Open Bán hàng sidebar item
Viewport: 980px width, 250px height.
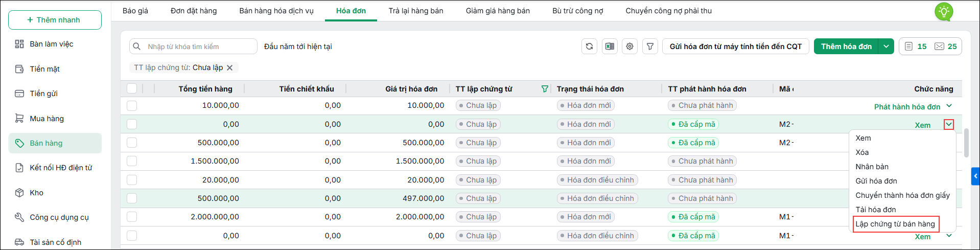[55, 143]
